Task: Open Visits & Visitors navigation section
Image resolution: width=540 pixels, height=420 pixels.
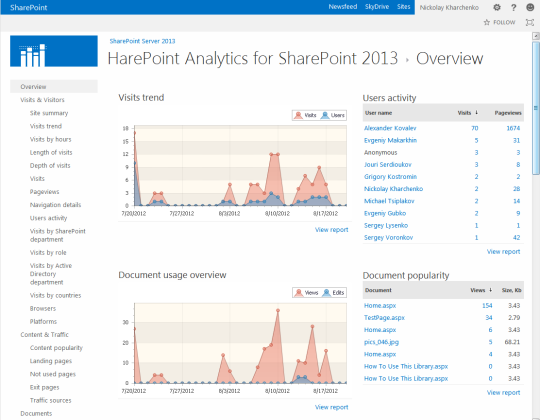Action: 42,100
